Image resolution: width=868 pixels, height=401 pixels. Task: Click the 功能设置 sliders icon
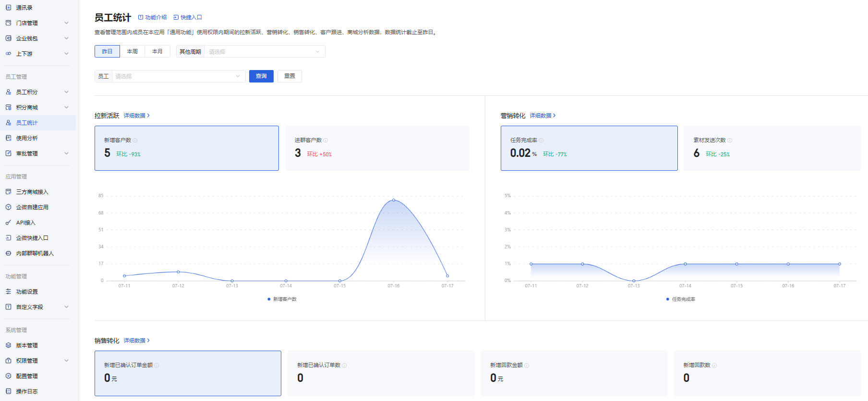(x=8, y=292)
